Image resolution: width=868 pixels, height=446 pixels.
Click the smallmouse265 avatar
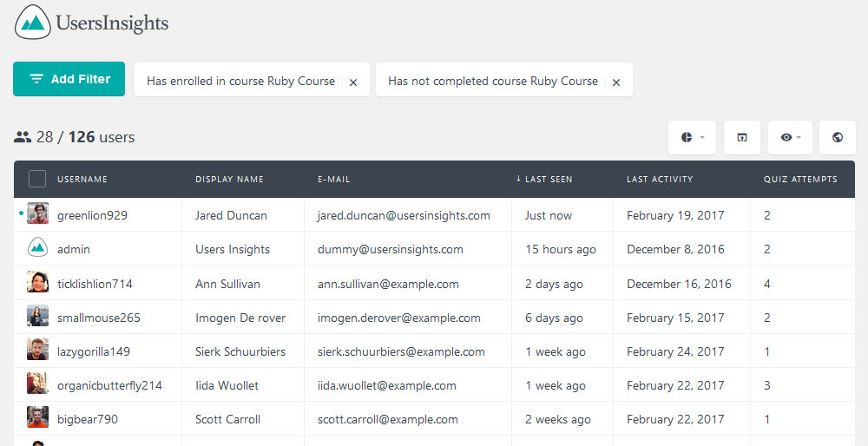(37, 315)
